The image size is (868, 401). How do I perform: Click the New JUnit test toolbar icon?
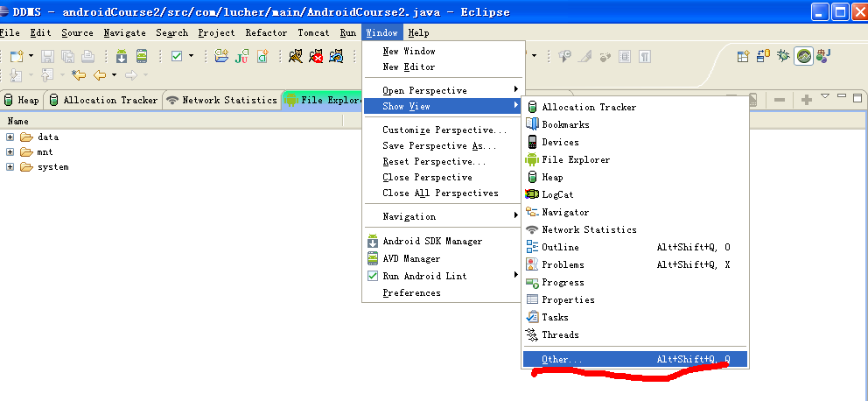[x=241, y=56]
